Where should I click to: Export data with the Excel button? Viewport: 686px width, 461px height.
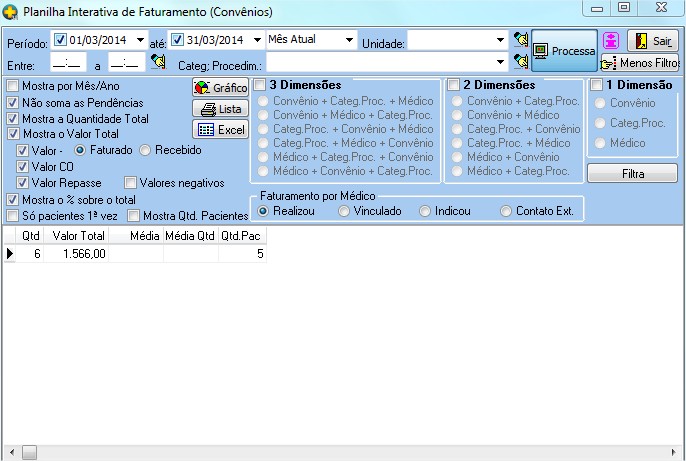point(220,129)
